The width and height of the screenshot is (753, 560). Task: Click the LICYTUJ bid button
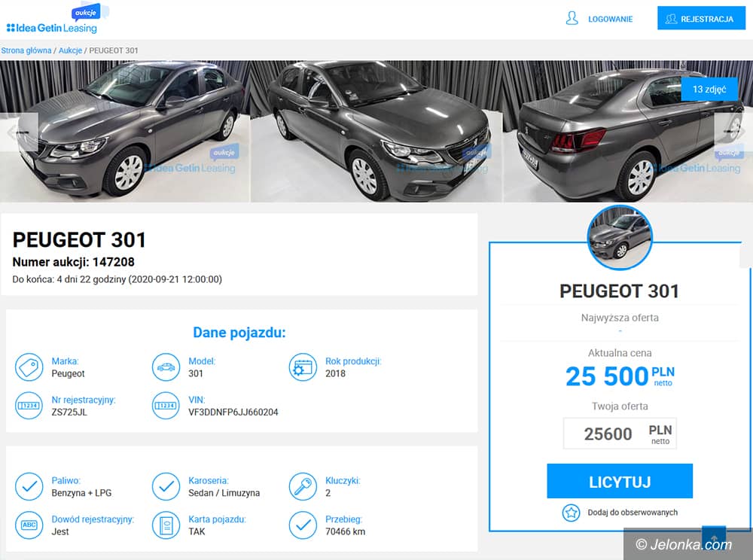(x=620, y=481)
